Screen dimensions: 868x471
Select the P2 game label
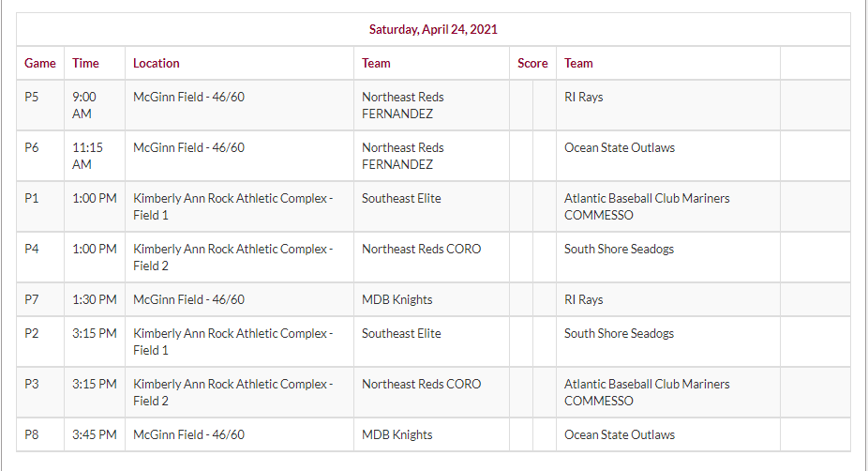[x=32, y=333]
